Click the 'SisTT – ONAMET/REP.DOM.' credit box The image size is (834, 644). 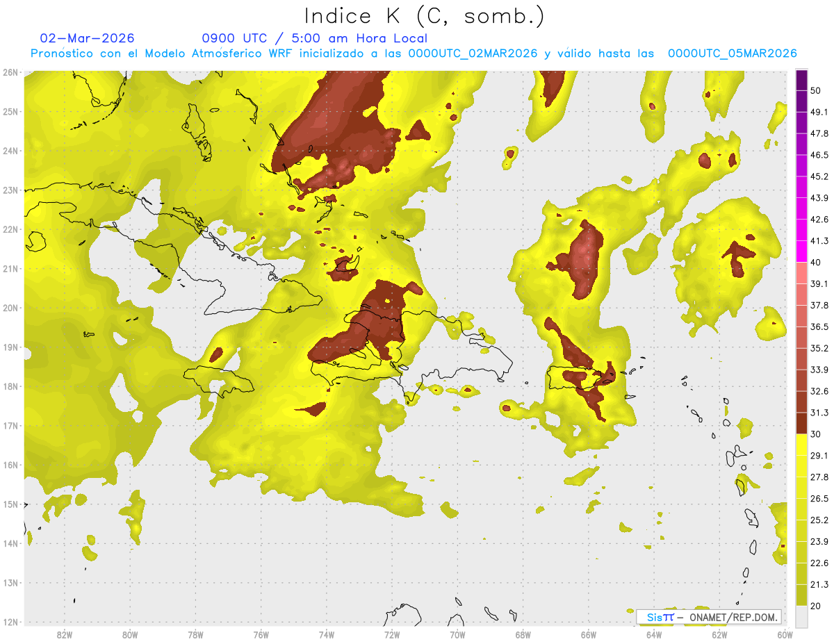click(709, 617)
